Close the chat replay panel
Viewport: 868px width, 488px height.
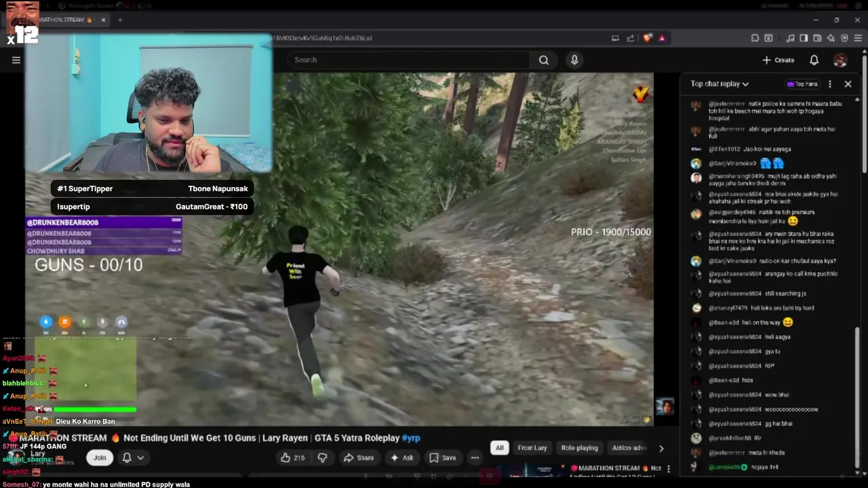point(848,84)
